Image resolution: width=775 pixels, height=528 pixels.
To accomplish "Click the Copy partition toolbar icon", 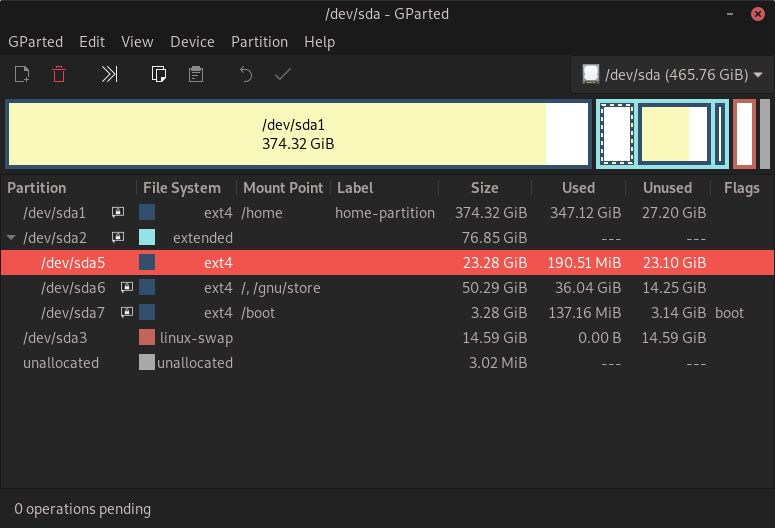I will (x=158, y=74).
